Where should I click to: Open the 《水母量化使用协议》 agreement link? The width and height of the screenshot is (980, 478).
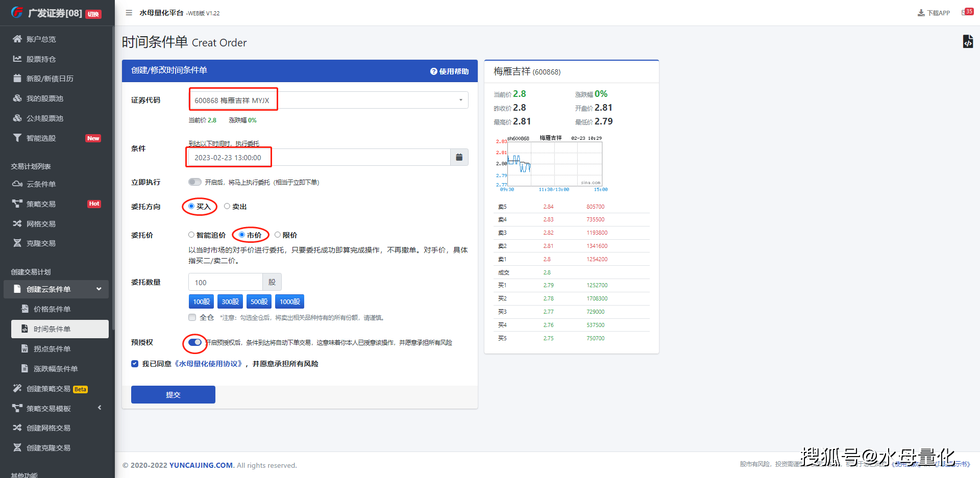[209, 363]
